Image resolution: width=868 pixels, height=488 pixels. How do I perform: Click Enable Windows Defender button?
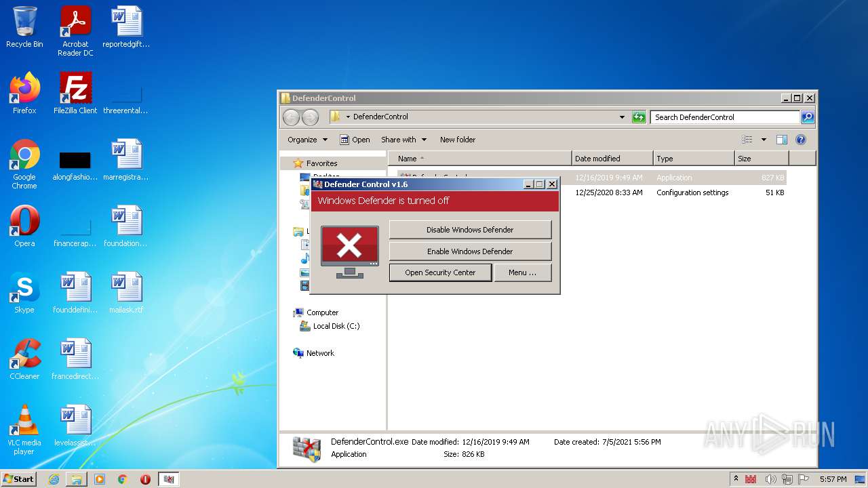click(x=470, y=251)
